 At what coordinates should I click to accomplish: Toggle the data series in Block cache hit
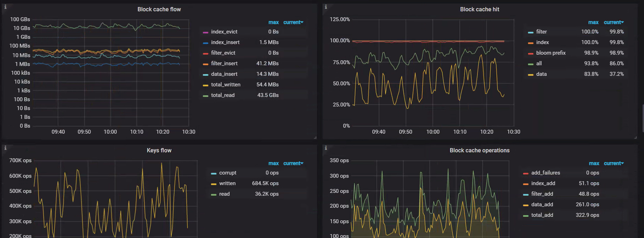[541, 74]
